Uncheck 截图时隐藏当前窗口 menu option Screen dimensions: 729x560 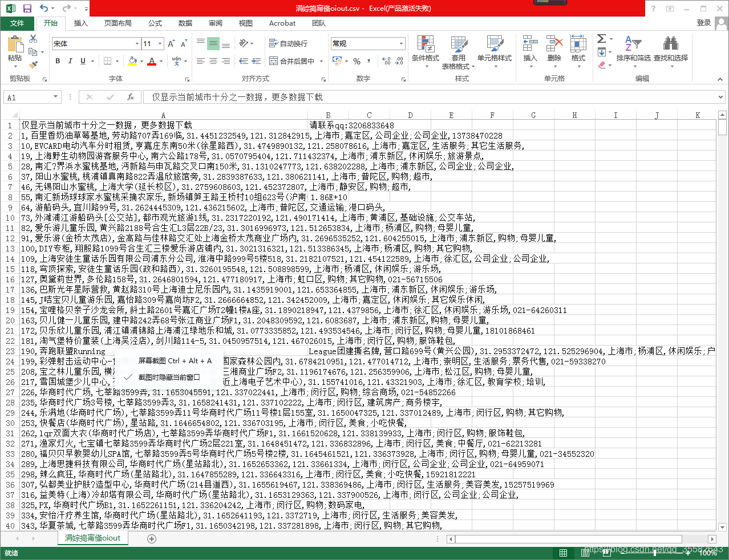(169, 377)
